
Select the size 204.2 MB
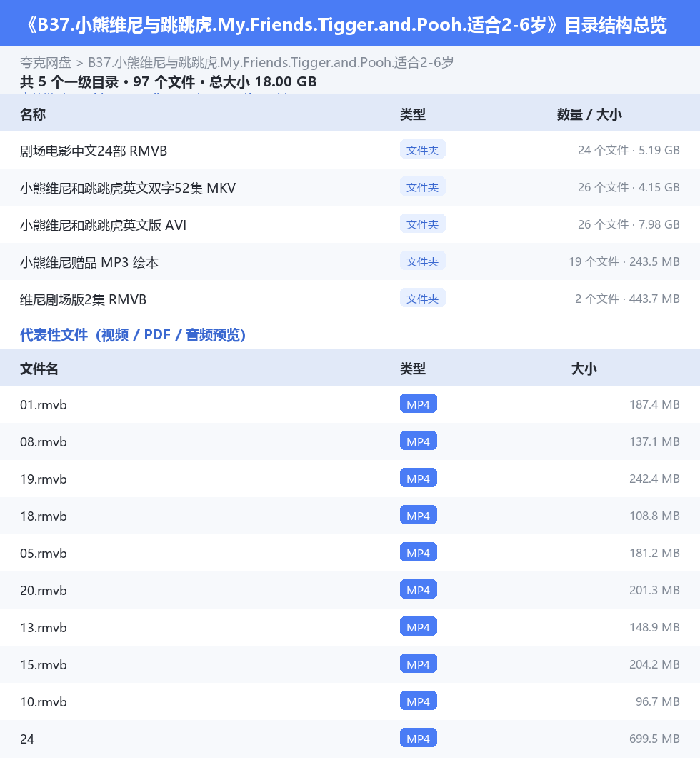[654, 664]
